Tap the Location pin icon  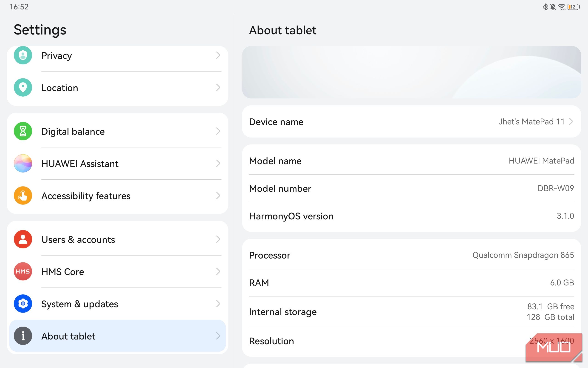[23, 87]
